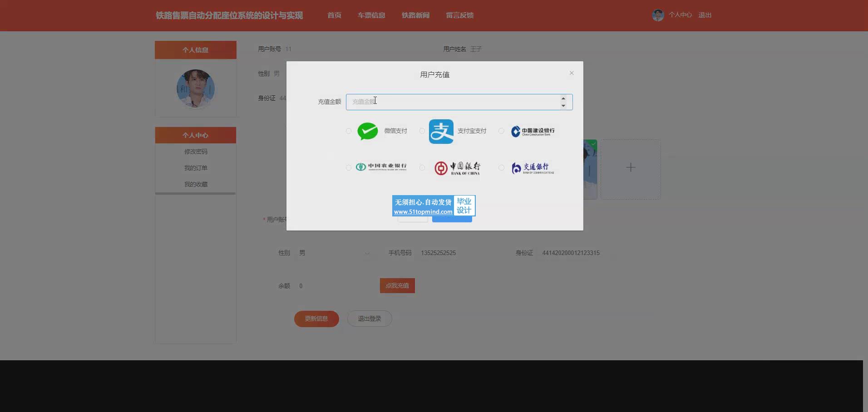Increase recharge amount with up arrow
868x412 pixels.
pyautogui.click(x=563, y=98)
